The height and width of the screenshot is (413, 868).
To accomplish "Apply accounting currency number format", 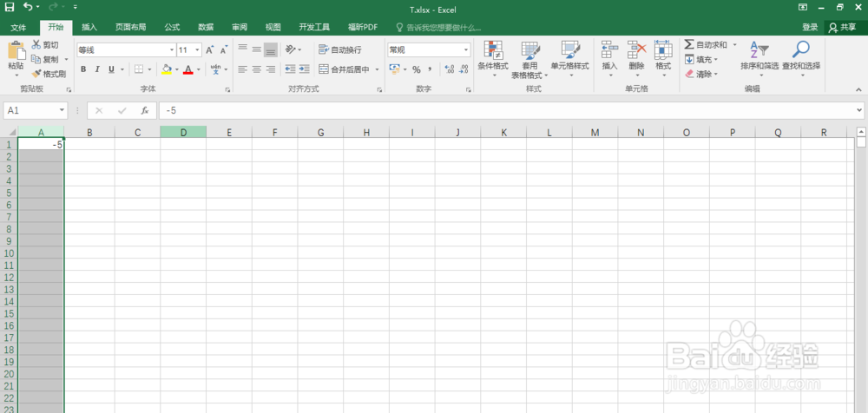I will tap(395, 69).
